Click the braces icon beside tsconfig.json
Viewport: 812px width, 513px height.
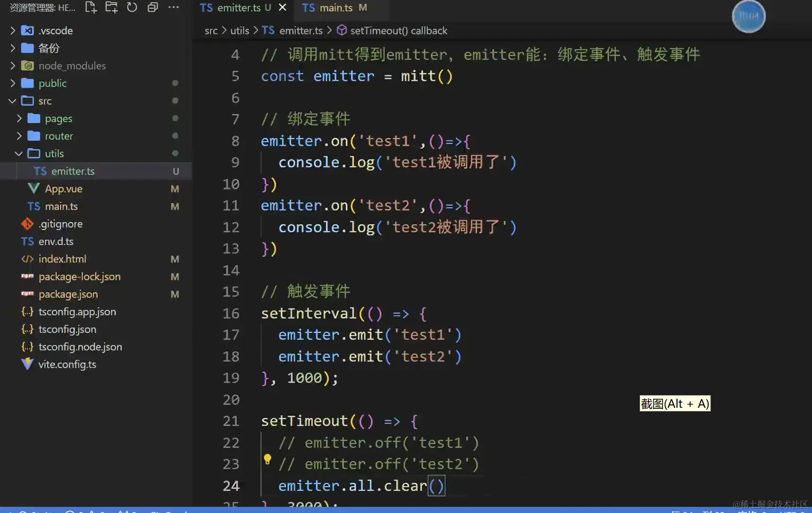[27, 329]
